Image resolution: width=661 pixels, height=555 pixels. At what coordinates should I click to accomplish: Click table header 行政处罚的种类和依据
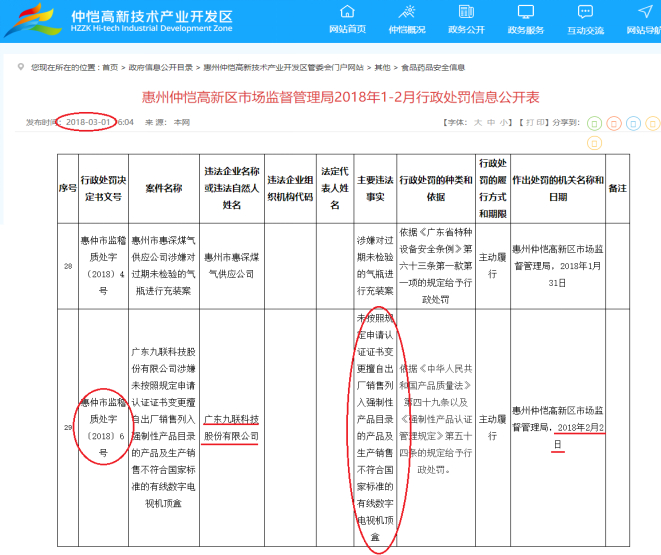pyautogui.click(x=436, y=188)
